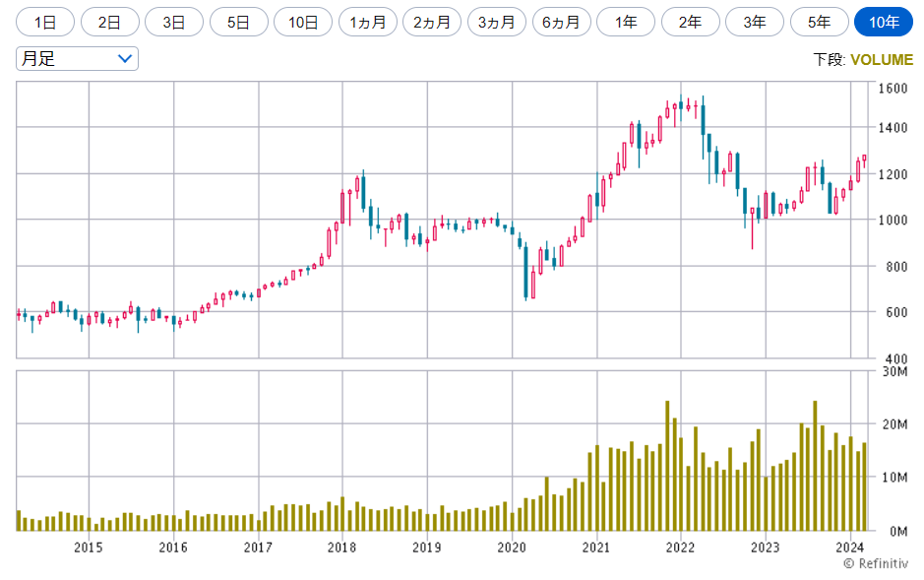The width and height of the screenshot is (924, 580).
Task: Click the highlighted 10年 range button
Action: [884, 22]
